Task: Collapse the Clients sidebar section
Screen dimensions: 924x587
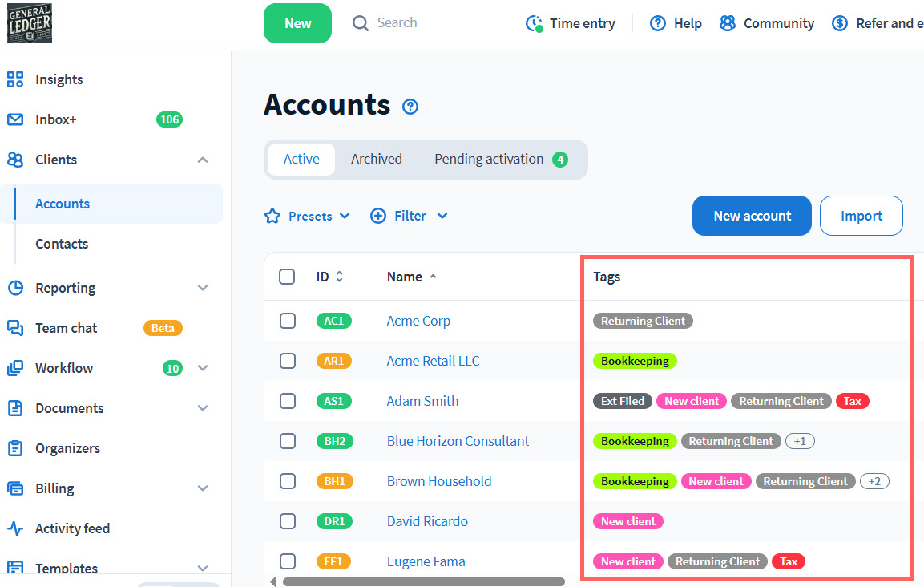Action: (x=203, y=160)
